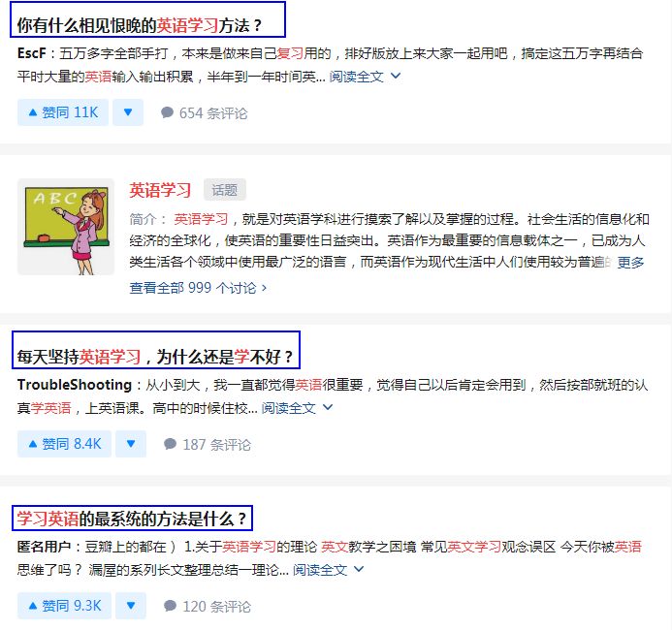The width and height of the screenshot is (672, 630).
Task: Expand 阅读全文 on the 匿名用户 answer
Action: [329, 570]
